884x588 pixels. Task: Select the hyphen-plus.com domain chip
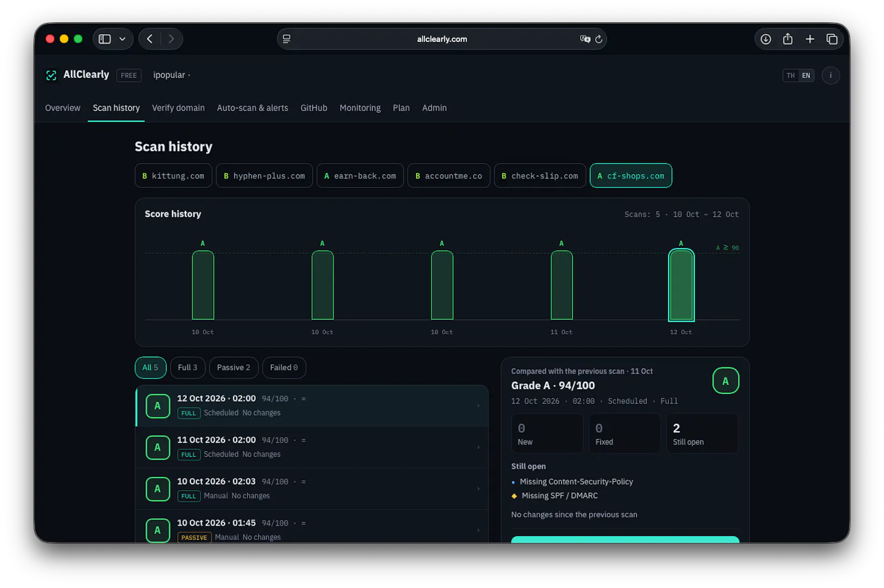[x=265, y=176]
